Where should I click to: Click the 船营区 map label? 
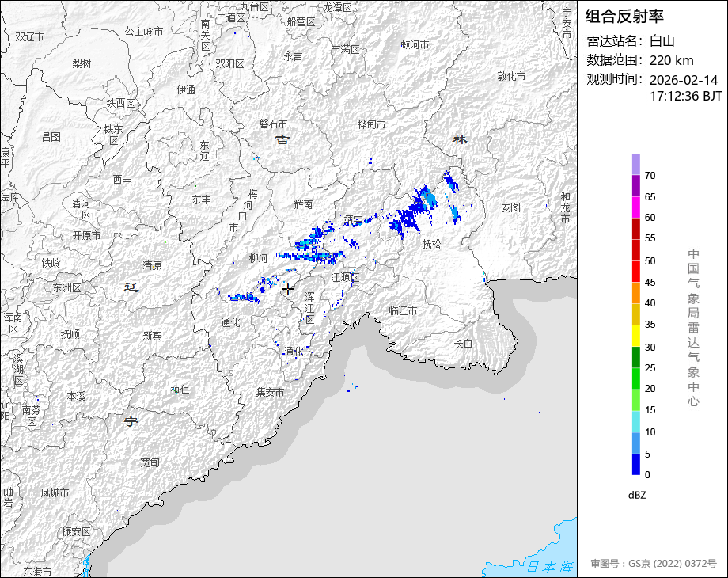pos(301,21)
